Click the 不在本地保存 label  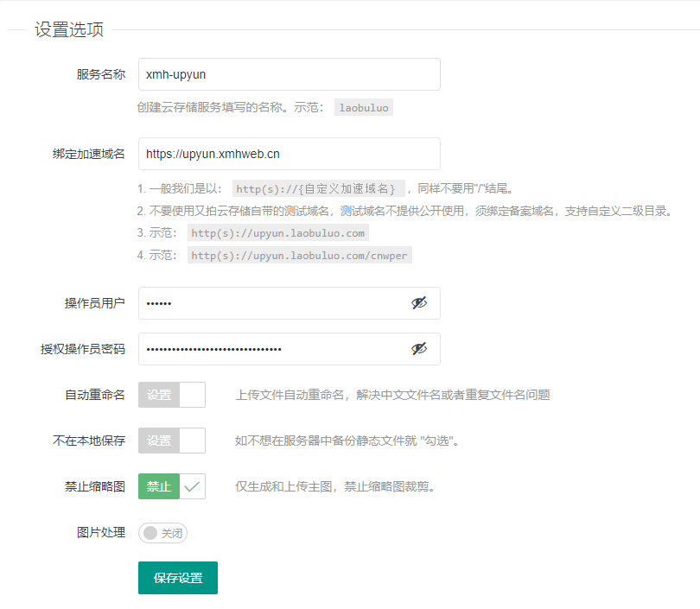click(x=89, y=441)
